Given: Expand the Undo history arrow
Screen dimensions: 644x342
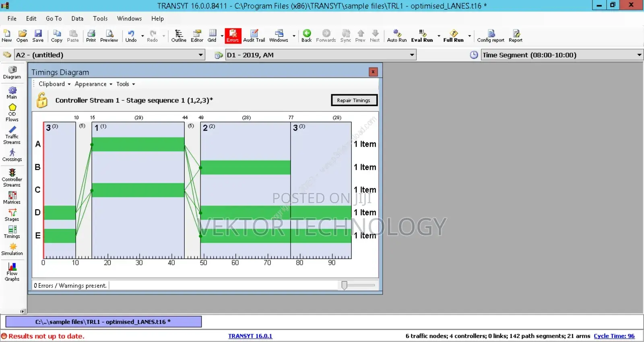Looking at the screenshot, I should click(x=142, y=36).
